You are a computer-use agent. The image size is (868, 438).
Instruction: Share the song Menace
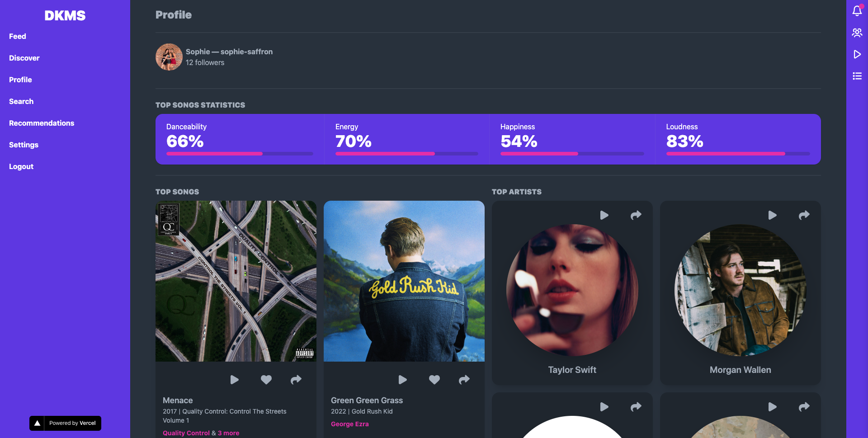tap(296, 380)
